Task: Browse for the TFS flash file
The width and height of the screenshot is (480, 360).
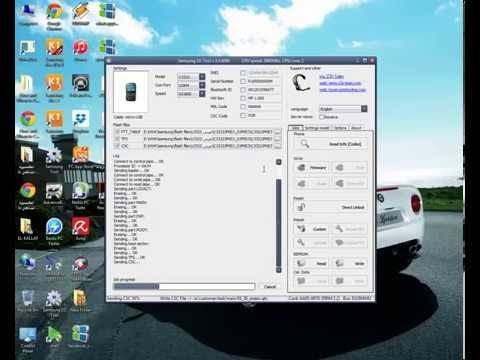Action: 277,139
